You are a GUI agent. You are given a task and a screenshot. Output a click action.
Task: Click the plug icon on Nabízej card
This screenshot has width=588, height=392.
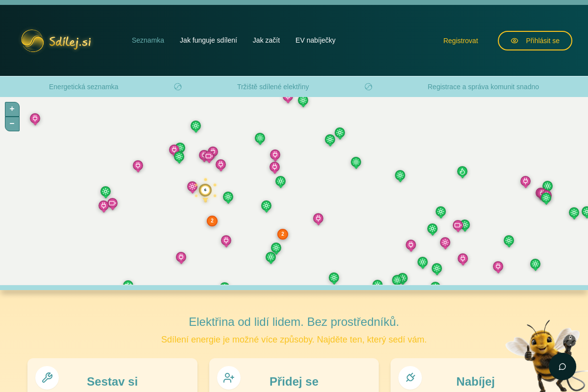coord(410,378)
